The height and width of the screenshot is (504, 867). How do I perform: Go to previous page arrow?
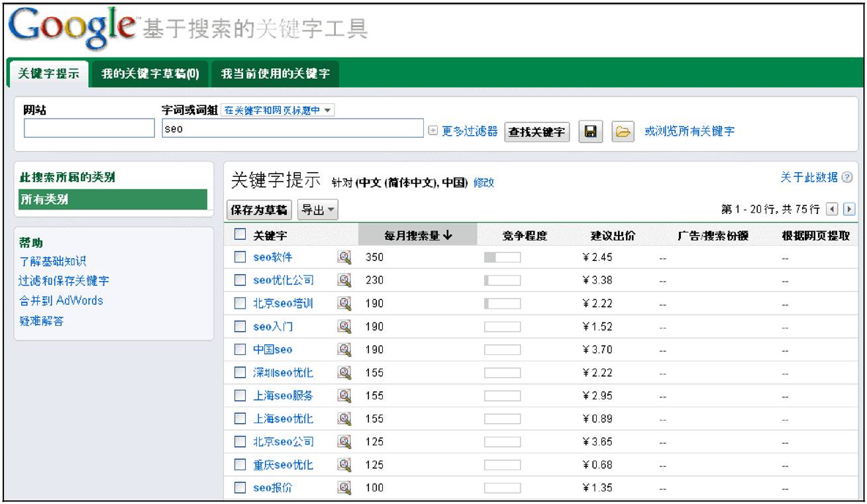pyautogui.click(x=831, y=209)
